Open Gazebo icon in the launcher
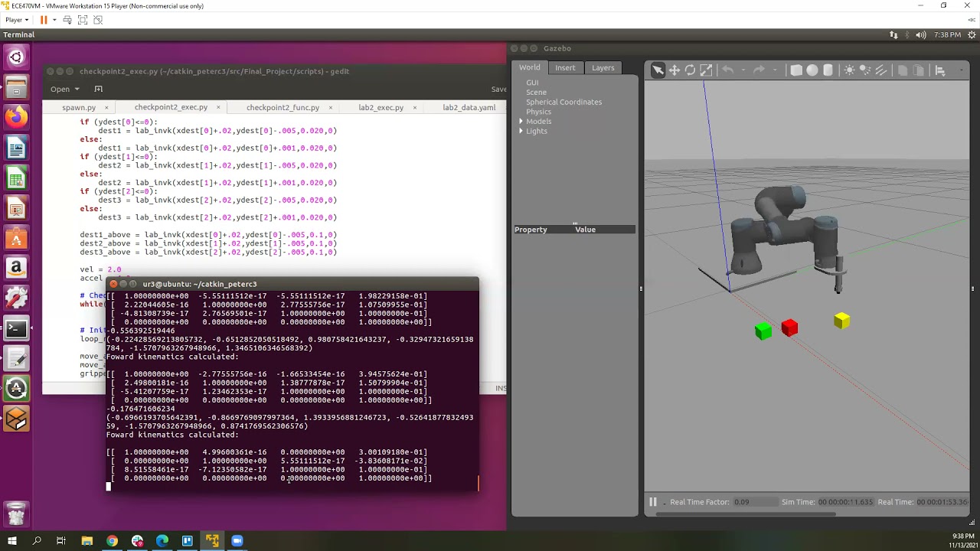980x551 pixels. coord(16,419)
